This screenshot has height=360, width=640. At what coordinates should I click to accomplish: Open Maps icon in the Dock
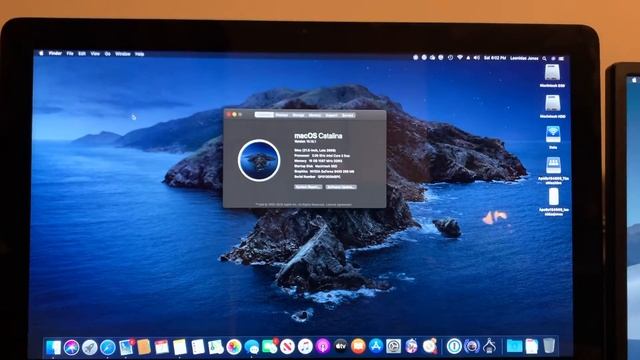tap(216, 347)
